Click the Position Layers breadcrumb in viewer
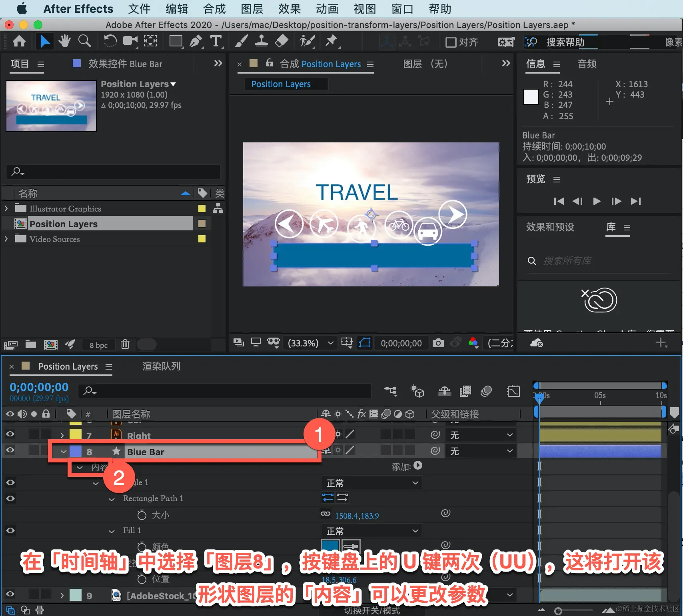683x616 pixels. 281,84
